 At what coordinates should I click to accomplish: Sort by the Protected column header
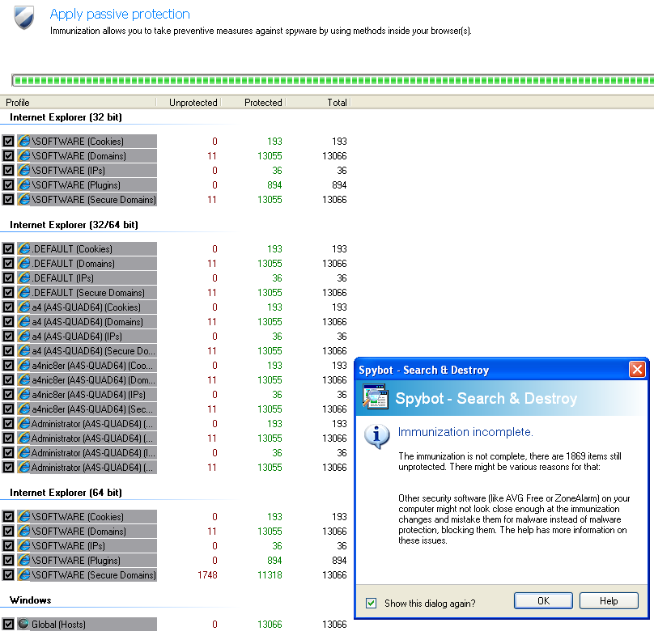tap(253, 103)
